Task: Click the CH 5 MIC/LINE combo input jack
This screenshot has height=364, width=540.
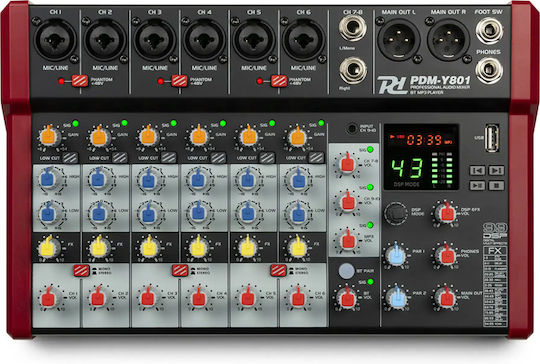Action: tap(254, 40)
